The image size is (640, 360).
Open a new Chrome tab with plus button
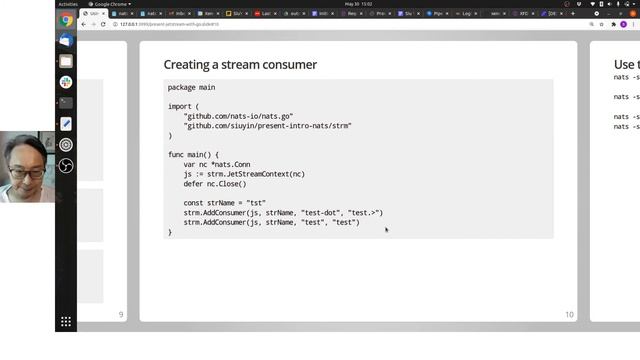(573, 13)
